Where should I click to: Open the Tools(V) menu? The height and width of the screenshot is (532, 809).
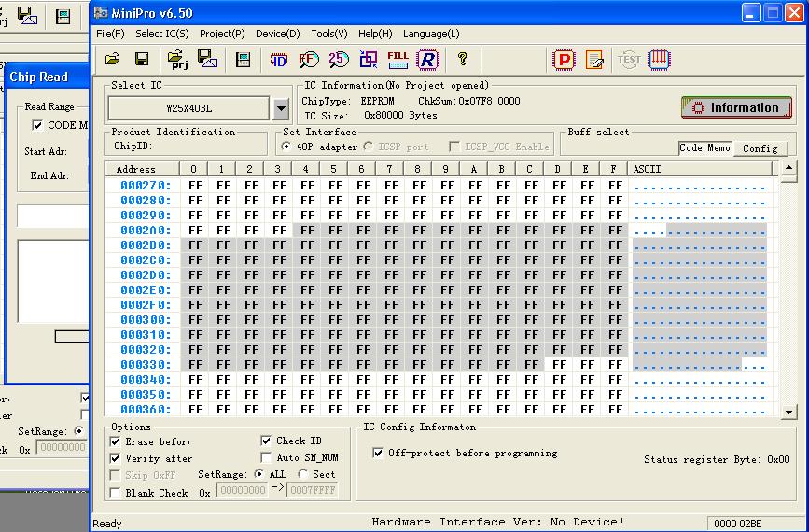(x=329, y=34)
